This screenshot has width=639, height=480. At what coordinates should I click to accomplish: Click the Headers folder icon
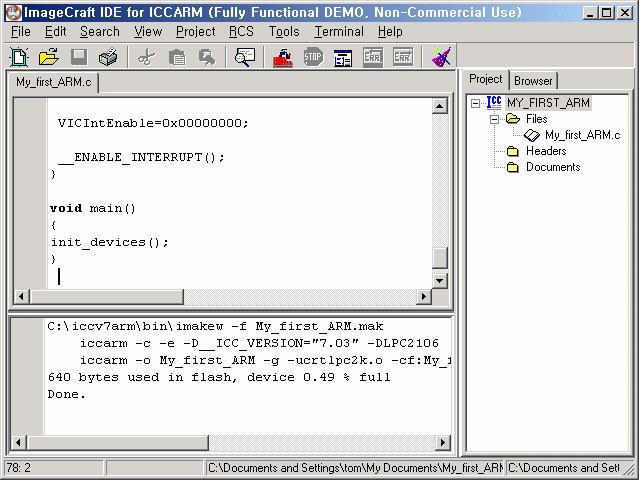[x=513, y=151]
